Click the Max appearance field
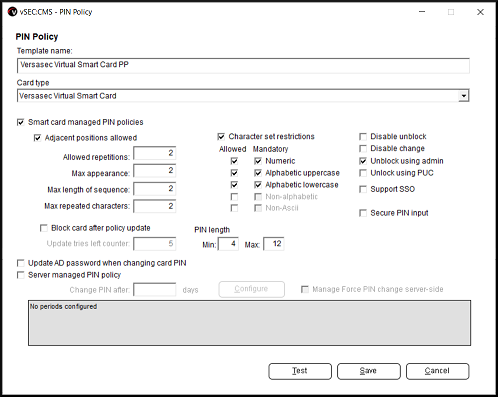Screen dimensions: 498x397 pos(155,171)
